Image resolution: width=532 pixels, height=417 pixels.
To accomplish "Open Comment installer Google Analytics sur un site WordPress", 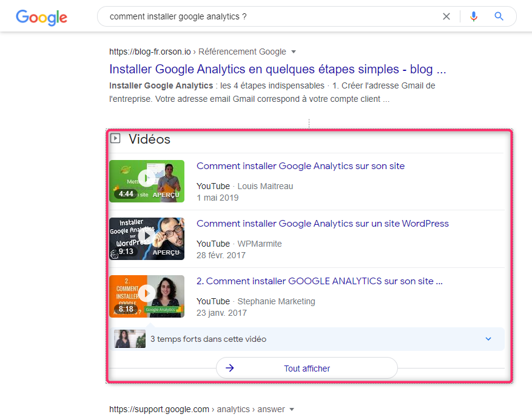I will (323, 224).
